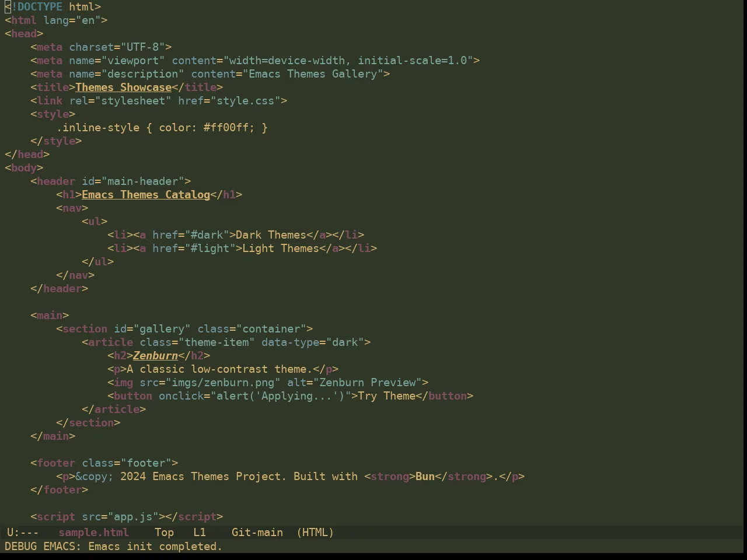
Task: Click id="main-header" attribute
Action: click(x=133, y=181)
